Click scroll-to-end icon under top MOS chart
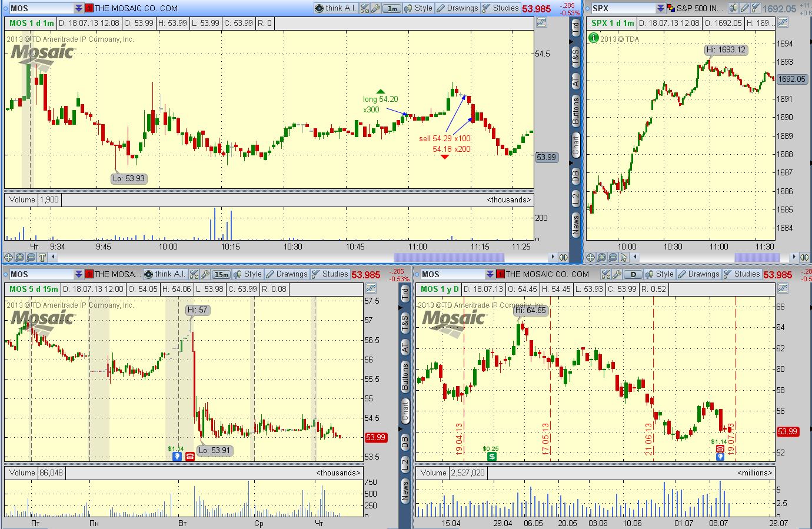 pyautogui.click(x=563, y=257)
